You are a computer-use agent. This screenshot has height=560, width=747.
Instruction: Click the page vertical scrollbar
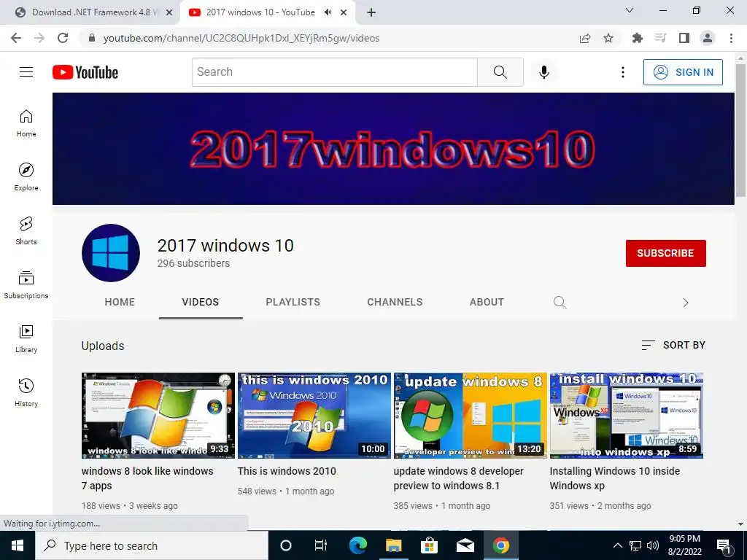click(740, 130)
